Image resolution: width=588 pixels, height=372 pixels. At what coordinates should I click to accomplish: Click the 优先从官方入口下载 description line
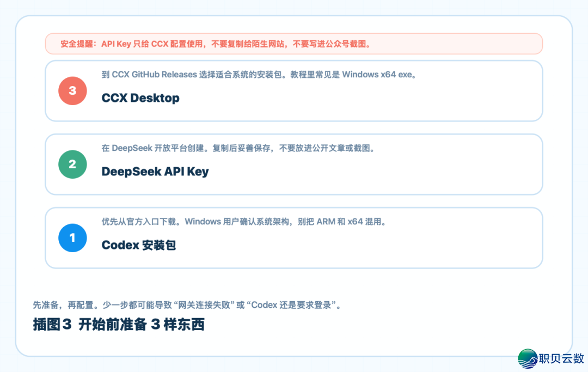244,222
